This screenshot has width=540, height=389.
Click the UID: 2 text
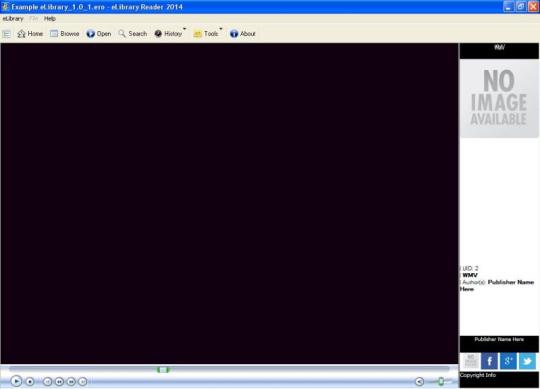point(470,268)
